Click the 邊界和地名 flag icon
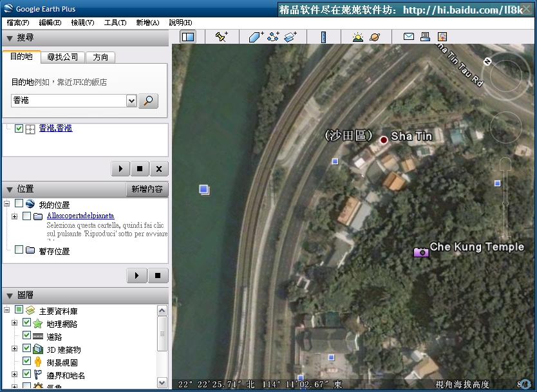 tap(38, 375)
